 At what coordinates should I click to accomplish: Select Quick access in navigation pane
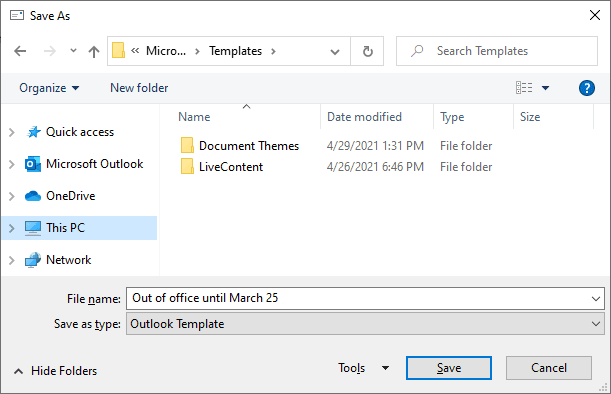[80, 132]
